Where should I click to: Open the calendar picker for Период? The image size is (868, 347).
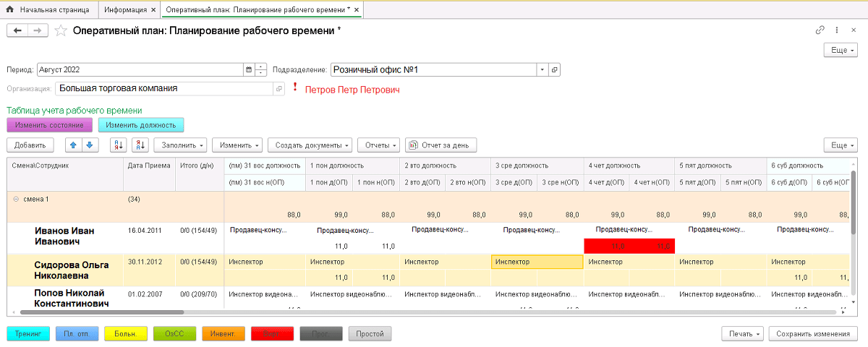click(249, 70)
